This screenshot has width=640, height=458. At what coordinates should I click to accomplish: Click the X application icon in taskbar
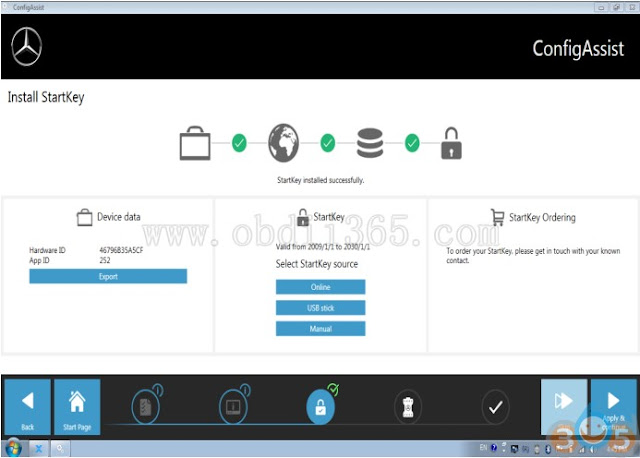tap(39, 449)
